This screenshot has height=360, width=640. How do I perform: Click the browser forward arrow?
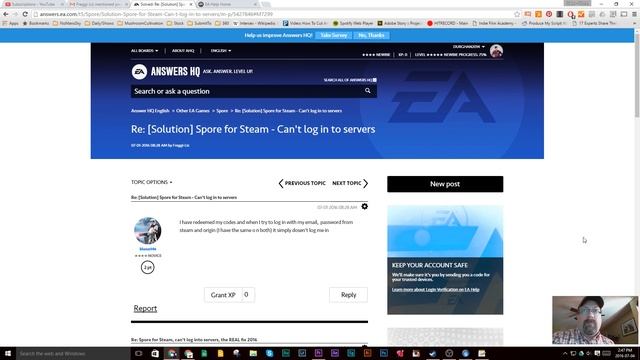point(15,14)
